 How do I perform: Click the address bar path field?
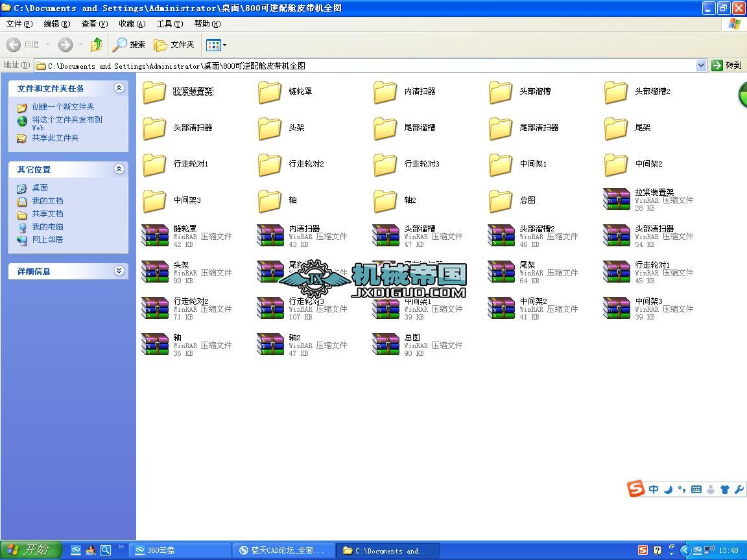tap(365, 65)
